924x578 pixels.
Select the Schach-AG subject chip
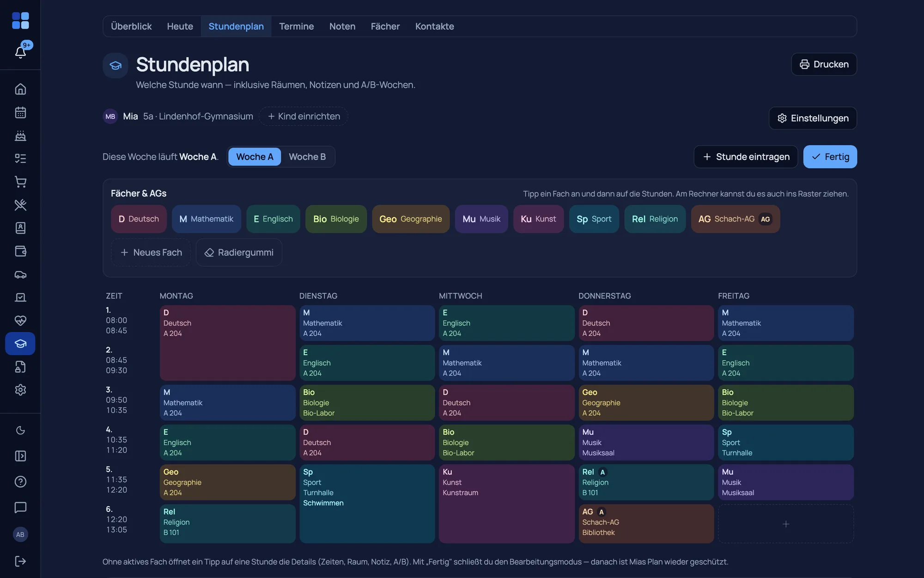(736, 219)
